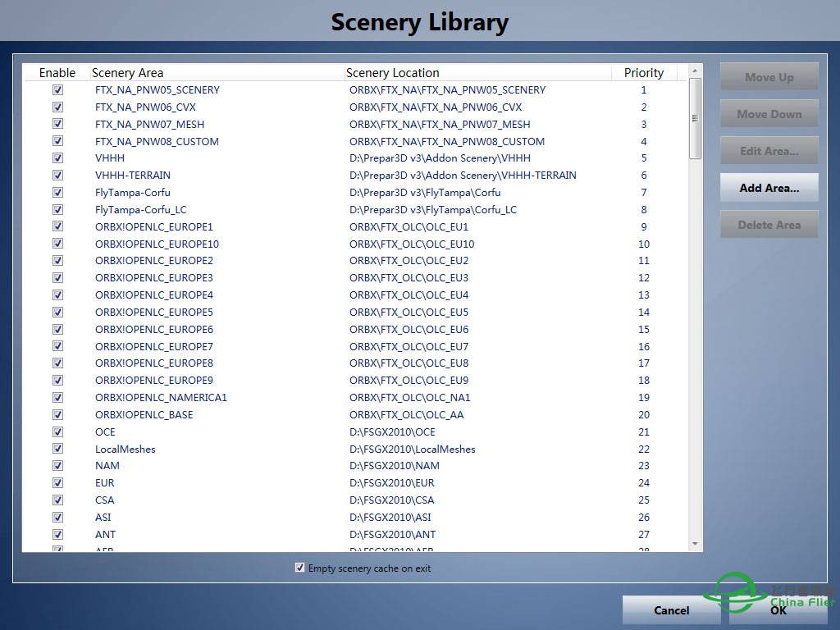Select the FlyTampa-Corfu_LC entry
This screenshot has height=630, width=840.
140,210
